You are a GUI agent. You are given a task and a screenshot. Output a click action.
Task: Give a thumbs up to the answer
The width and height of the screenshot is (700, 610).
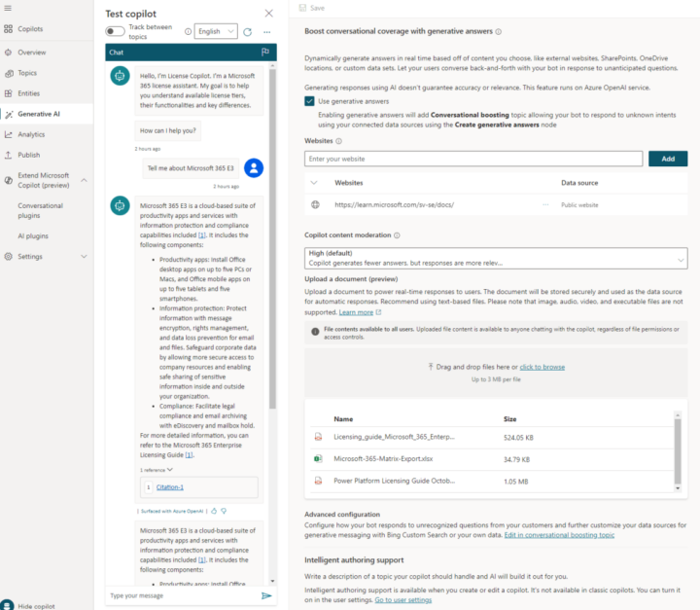tap(214, 511)
